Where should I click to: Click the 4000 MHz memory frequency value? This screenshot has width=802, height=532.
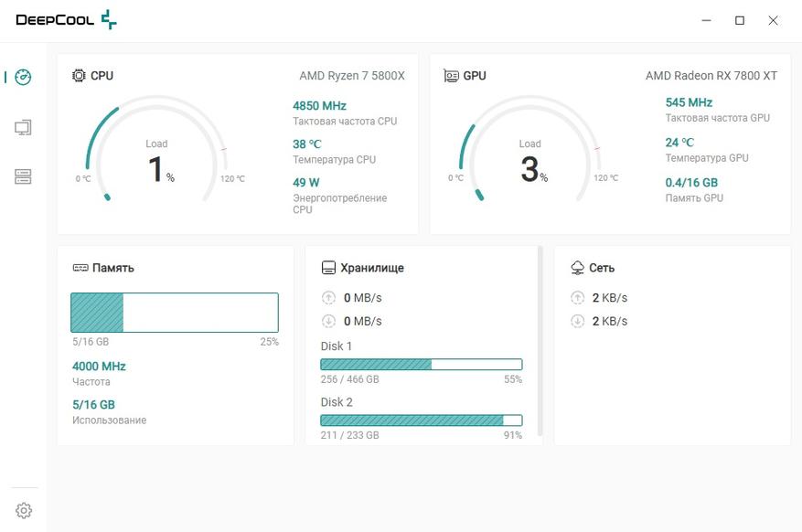tap(99, 367)
